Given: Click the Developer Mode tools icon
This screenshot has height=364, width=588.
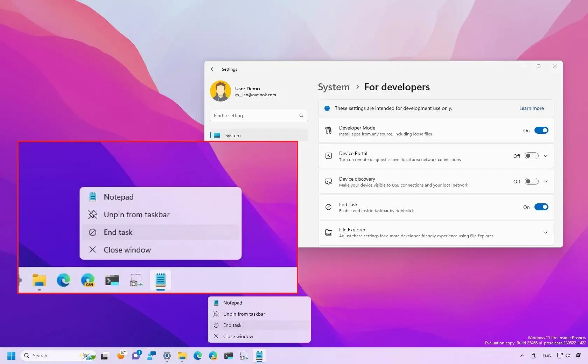Looking at the screenshot, I should (x=328, y=130).
